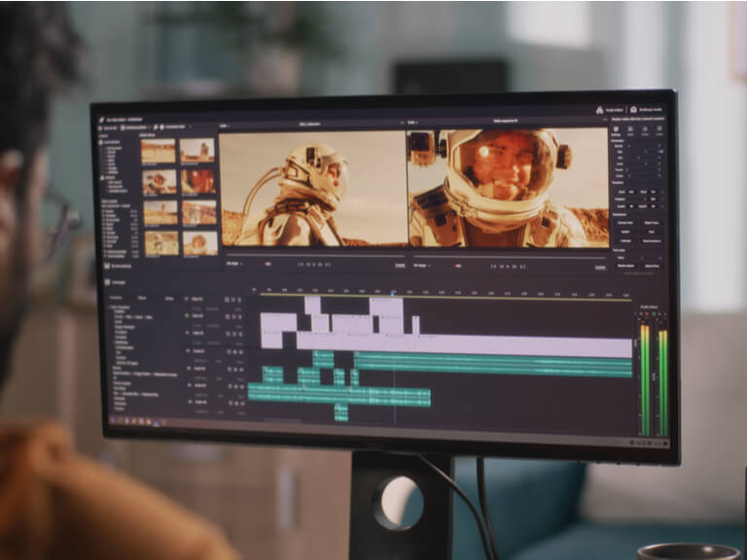The height and width of the screenshot is (560, 747).
Task: Click the play button under the left preview
Action: coord(315,263)
